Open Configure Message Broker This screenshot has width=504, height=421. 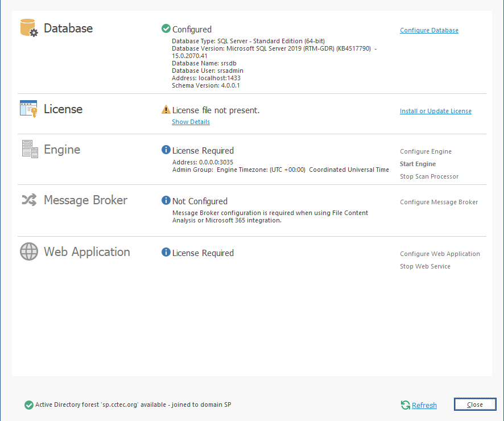(x=439, y=202)
